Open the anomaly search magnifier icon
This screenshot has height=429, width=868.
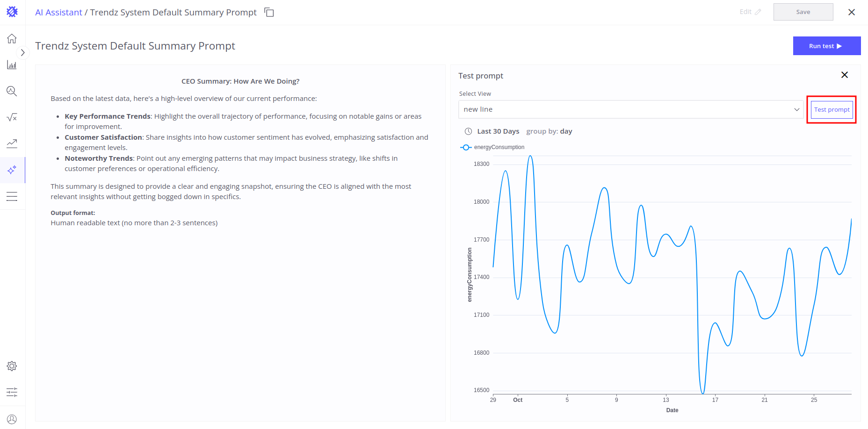tap(12, 91)
